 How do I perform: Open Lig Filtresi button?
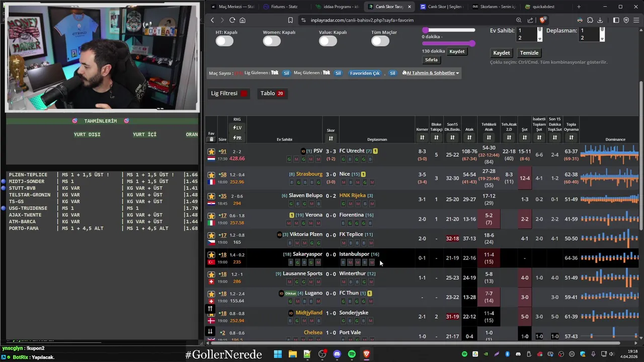point(229,93)
